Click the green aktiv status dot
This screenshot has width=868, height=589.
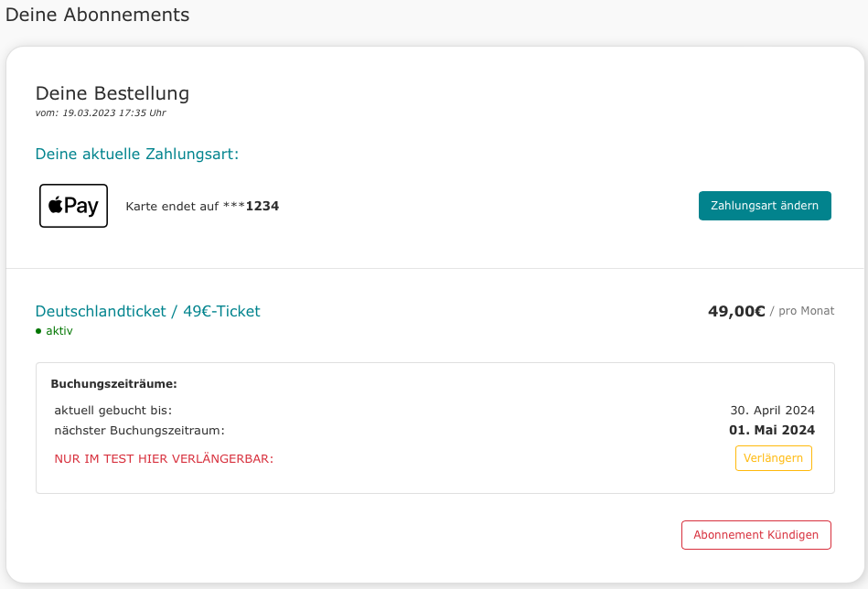coord(38,331)
